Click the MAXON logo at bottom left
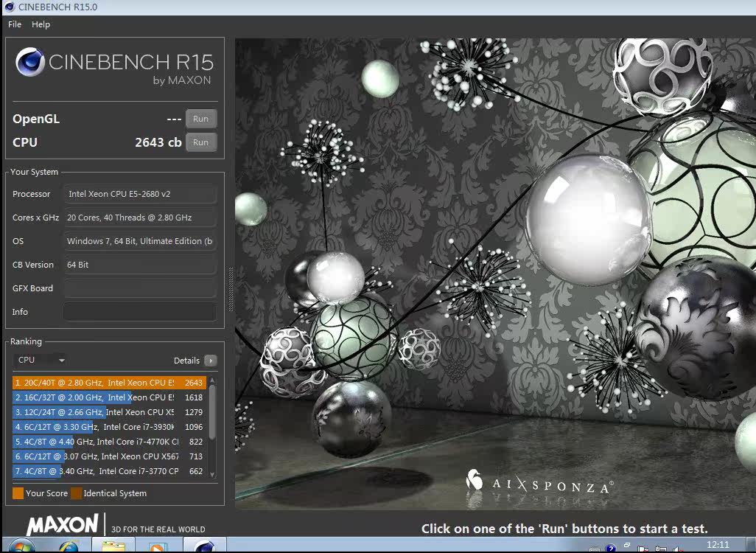Image resolution: width=756 pixels, height=553 pixels. click(x=62, y=524)
